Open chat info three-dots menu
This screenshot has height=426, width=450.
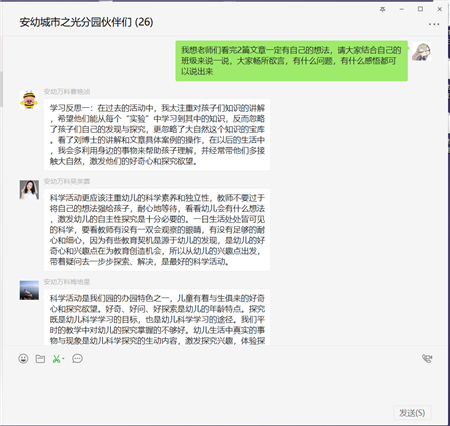pyautogui.click(x=434, y=24)
